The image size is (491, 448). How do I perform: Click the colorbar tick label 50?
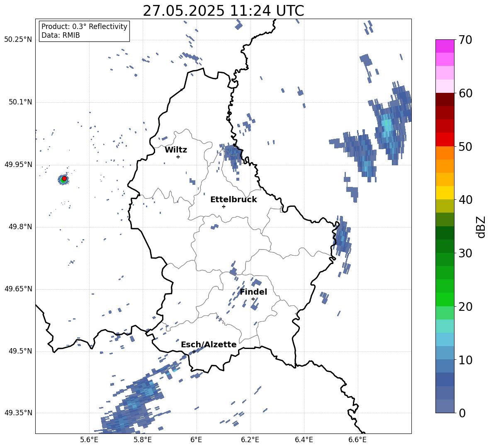tap(465, 147)
